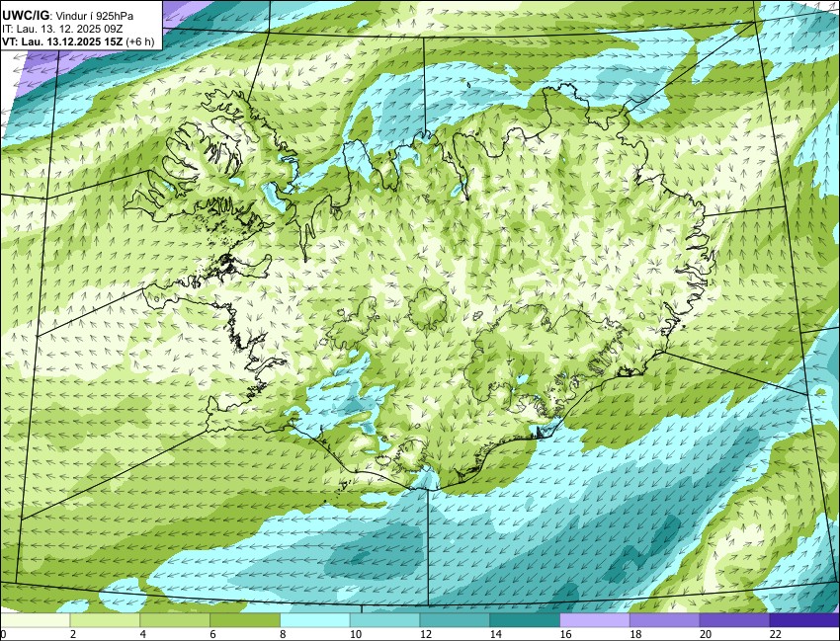Click the '(+6 h)' forecast offset text
Screen dimensions: 840x641
[139, 41]
